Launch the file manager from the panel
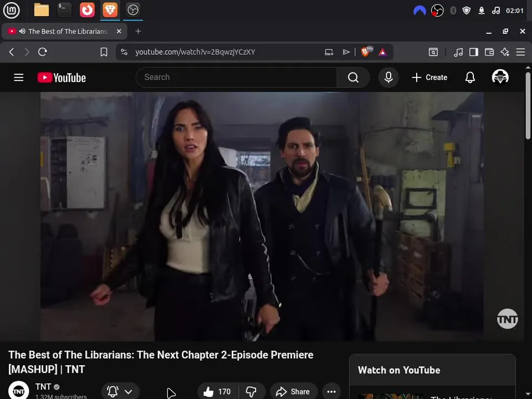Viewport: 532px width, 399px height. point(42,10)
